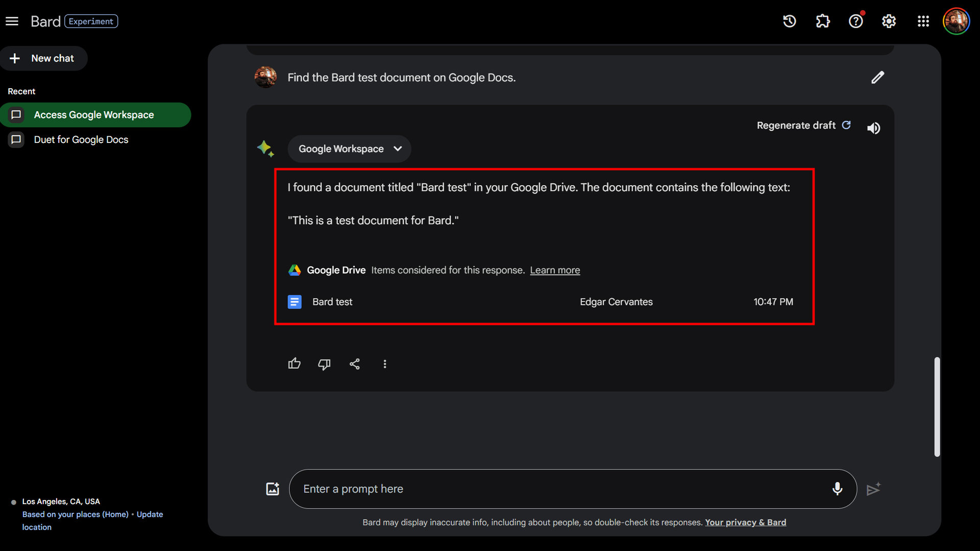The height and width of the screenshot is (551, 980).
Task: Click the thumbs down bad response icon
Action: click(x=324, y=364)
